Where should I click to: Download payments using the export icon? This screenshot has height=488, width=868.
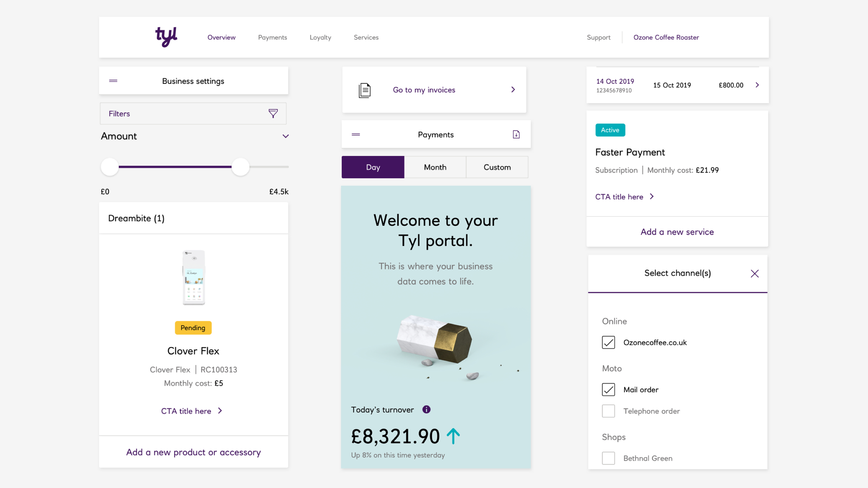tap(516, 134)
